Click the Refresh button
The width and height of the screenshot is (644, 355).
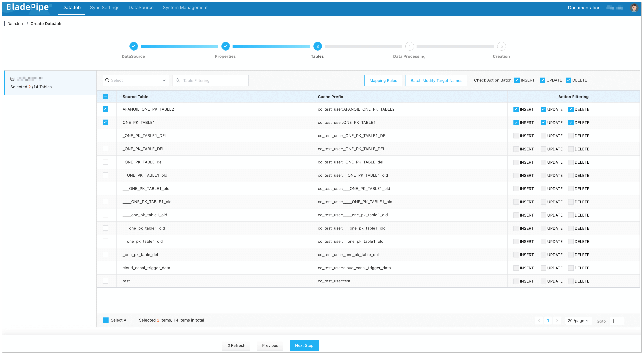(x=236, y=345)
